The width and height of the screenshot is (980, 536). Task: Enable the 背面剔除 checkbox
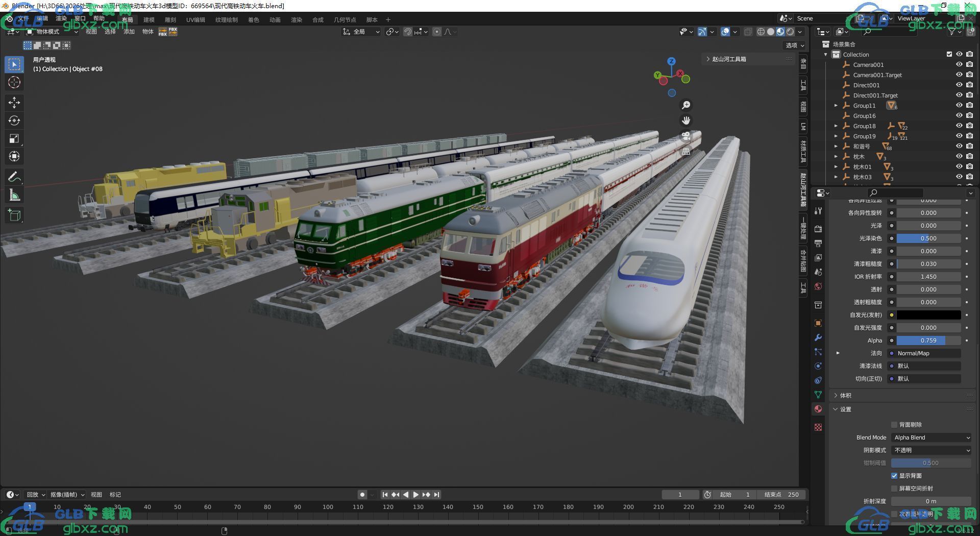894,425
